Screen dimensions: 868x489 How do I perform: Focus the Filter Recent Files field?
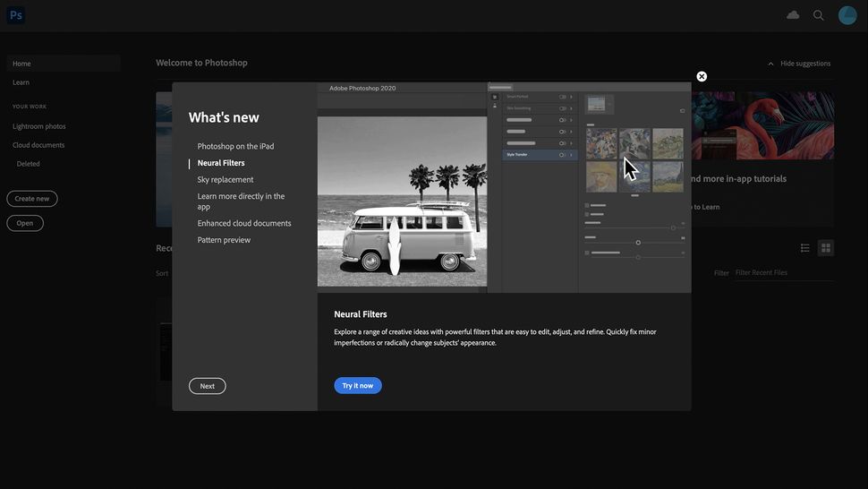tap(784, 272)
